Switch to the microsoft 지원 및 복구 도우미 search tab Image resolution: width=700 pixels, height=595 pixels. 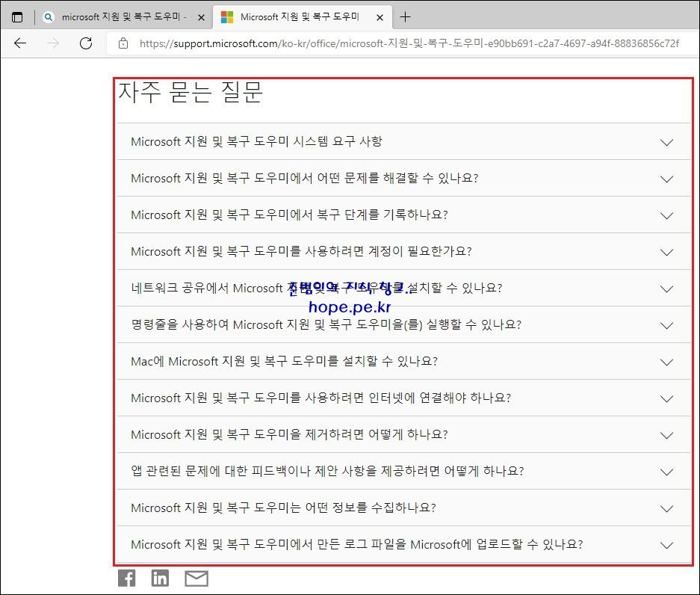pyautogui.click(x=124, y=17)
